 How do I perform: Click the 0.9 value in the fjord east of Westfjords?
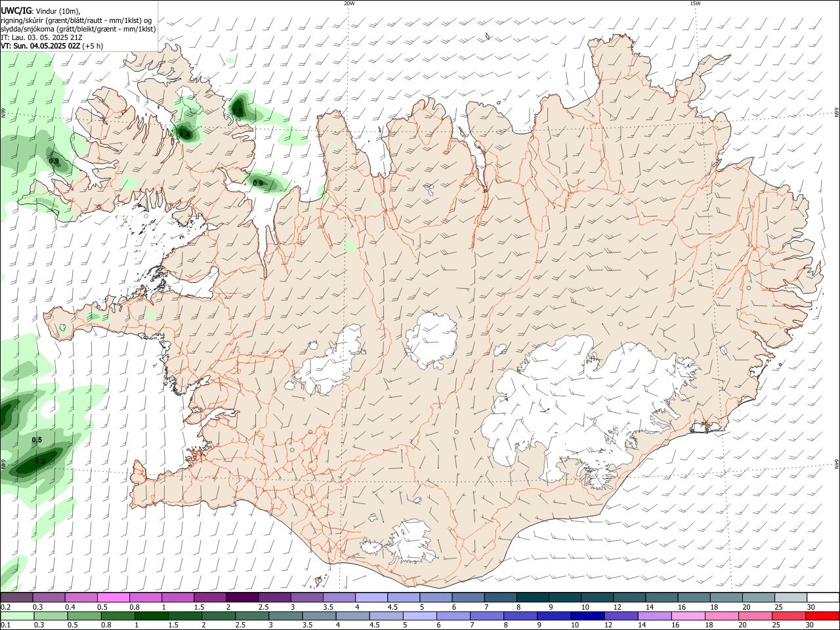click(x=258, y=183)
